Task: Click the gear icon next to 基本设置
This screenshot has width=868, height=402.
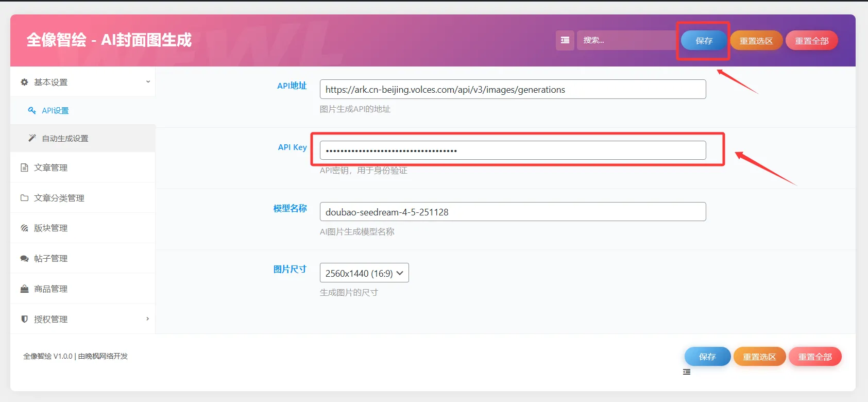Action: (x=24, y=82)
